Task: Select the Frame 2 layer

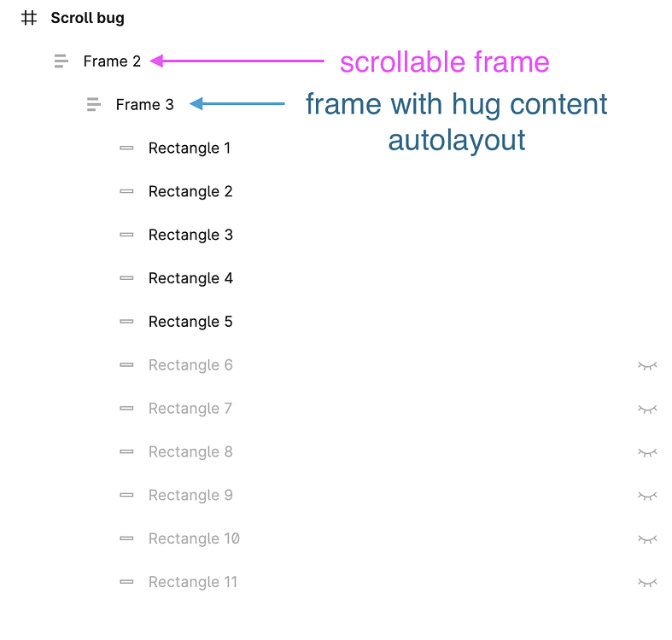Action: click(112, 61)
